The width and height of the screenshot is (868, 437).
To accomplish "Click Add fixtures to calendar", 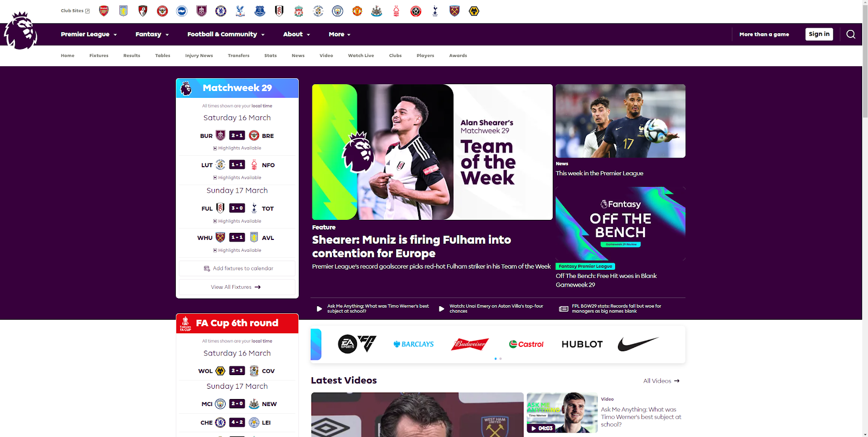I will (238, 268).
